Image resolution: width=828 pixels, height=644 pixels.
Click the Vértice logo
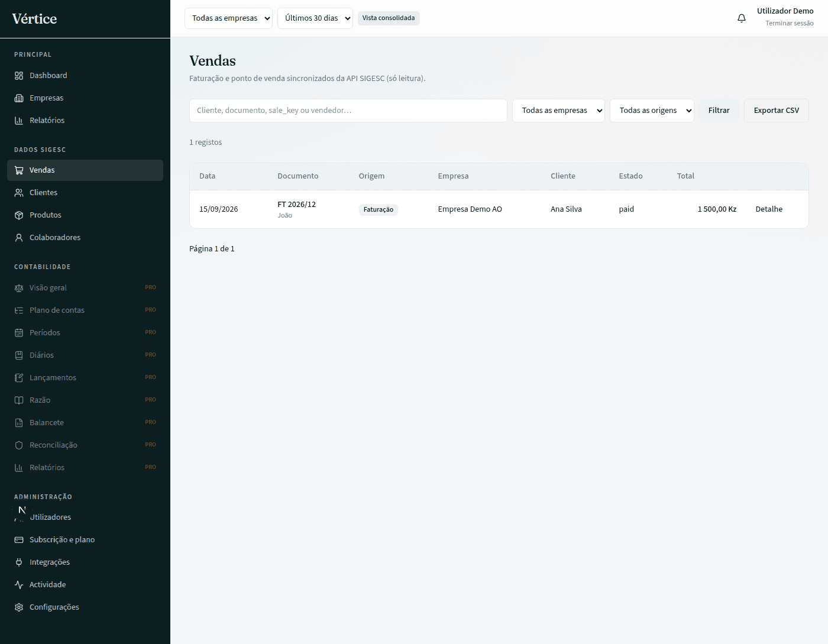pos(35,19)
